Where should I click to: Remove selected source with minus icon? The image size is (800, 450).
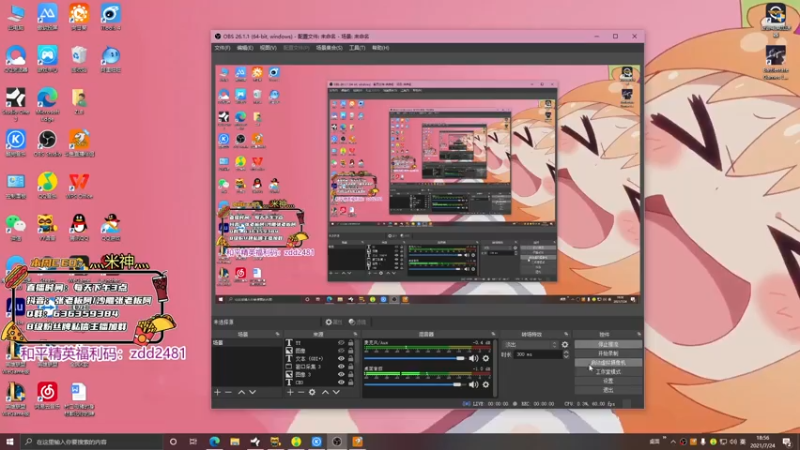point(301,392)
